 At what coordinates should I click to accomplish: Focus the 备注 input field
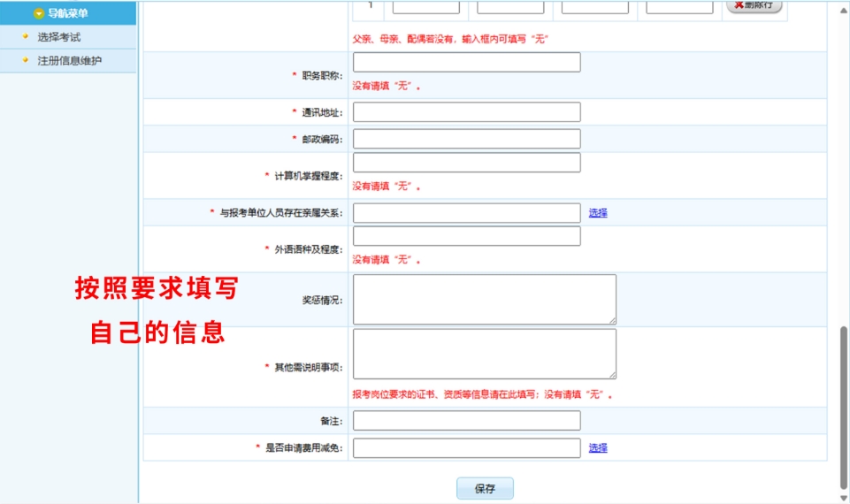click(x=466, y=421)
